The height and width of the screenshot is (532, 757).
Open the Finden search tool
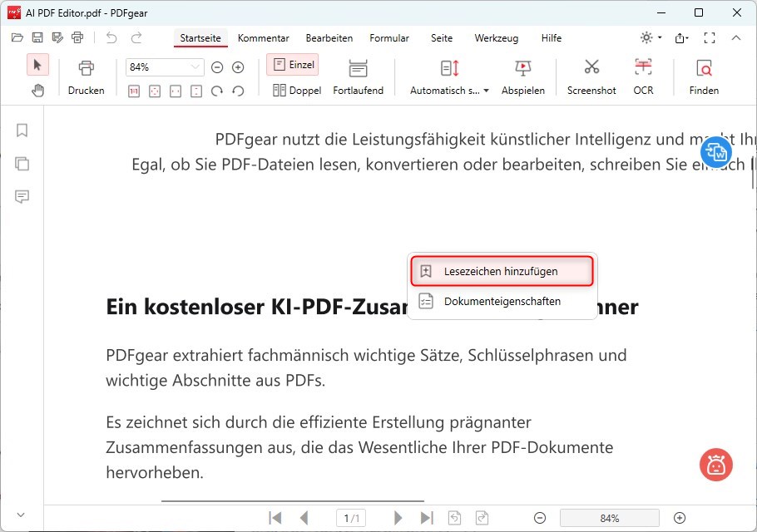pos(704,77)
